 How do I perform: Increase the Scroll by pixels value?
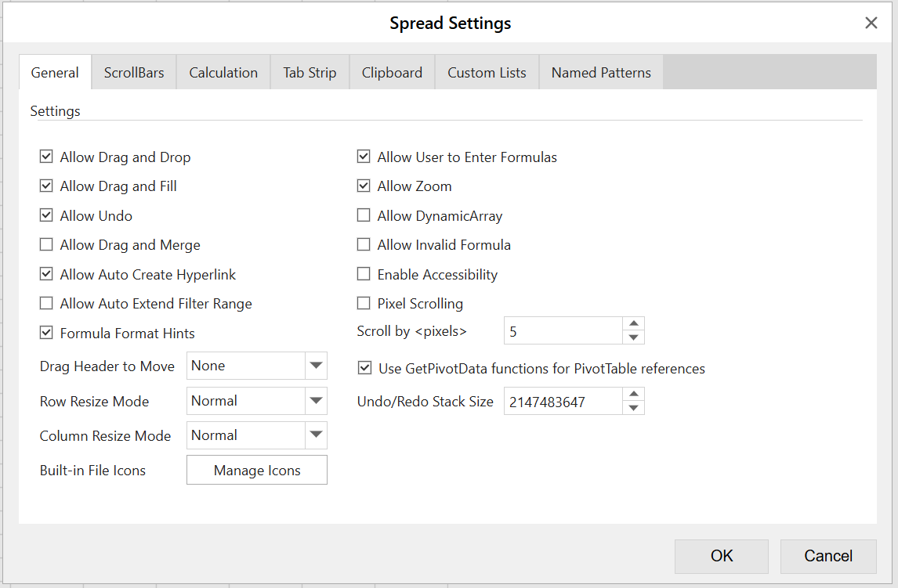pos(634,323)
